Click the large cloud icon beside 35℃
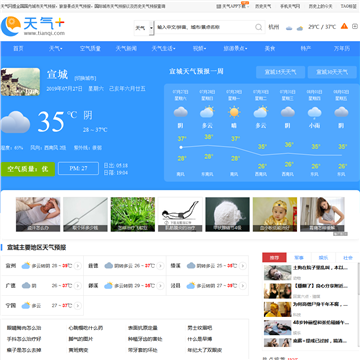Screen dimensions: 360x360 click(15, 122)
